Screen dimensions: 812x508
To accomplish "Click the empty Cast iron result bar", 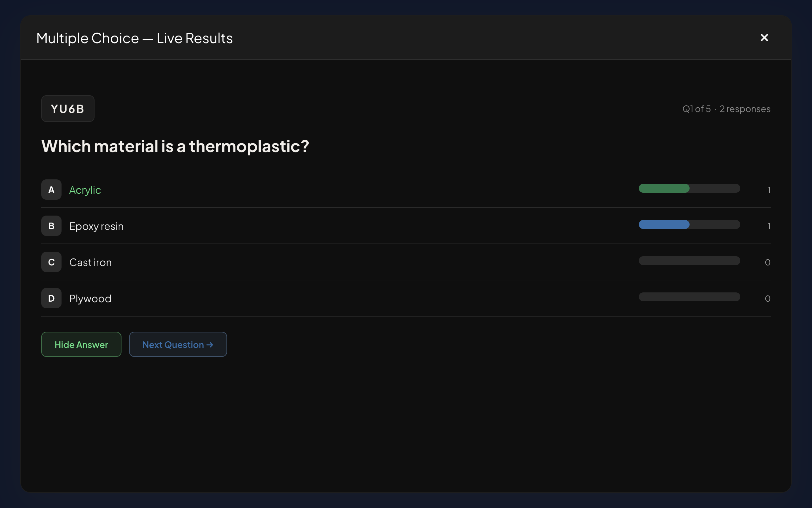I will 689,261.
